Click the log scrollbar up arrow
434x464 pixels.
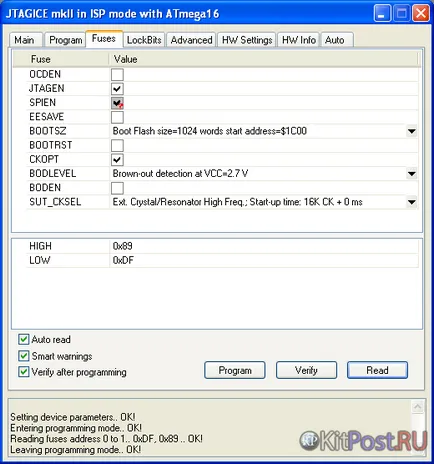point(418,407)
